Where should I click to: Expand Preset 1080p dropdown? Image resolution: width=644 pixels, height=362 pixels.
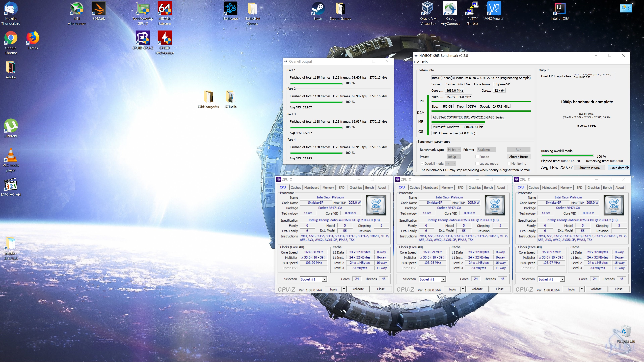click(454, 157)
